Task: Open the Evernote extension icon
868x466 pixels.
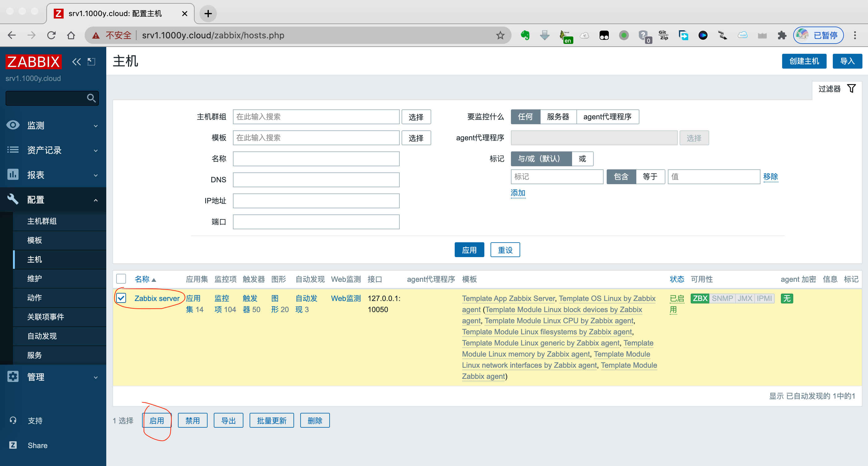Action: pyautogui.click(x=525, y=35)
